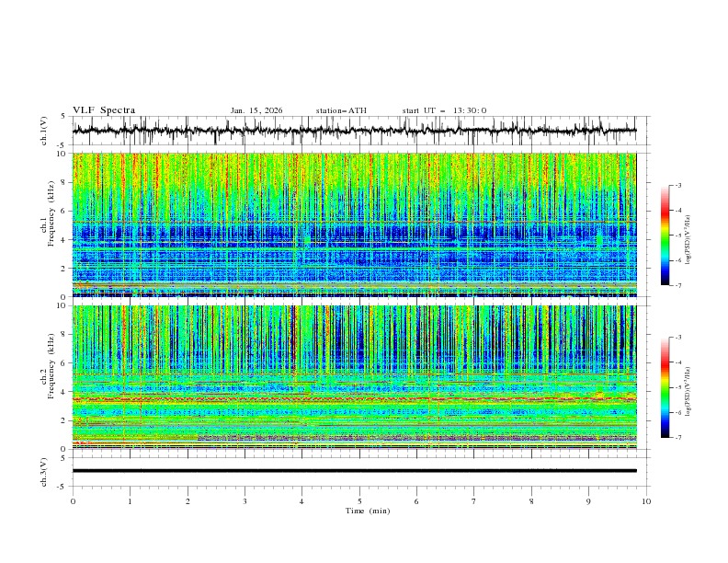Viewport: 728px width, 563px height.
Task: Click the station=ATH label
Action: [341, 110]
